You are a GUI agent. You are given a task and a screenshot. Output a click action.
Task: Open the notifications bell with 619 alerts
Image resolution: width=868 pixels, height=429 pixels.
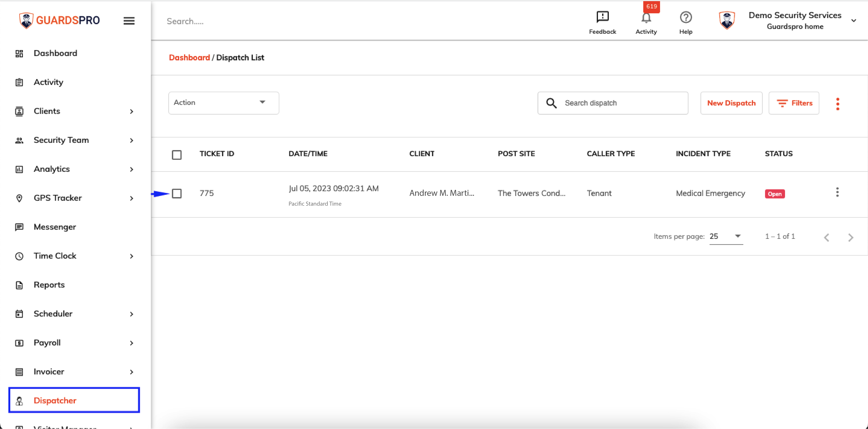point(646,18)
